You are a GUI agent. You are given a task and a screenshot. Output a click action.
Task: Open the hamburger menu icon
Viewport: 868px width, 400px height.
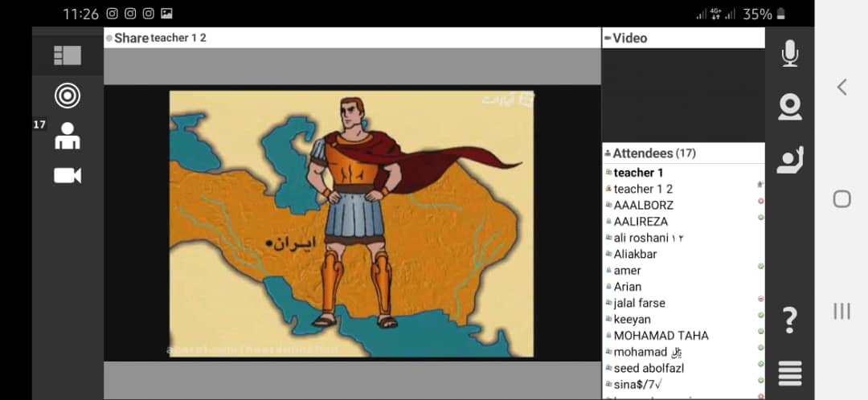pyautogui.click(x=790, y=373)
